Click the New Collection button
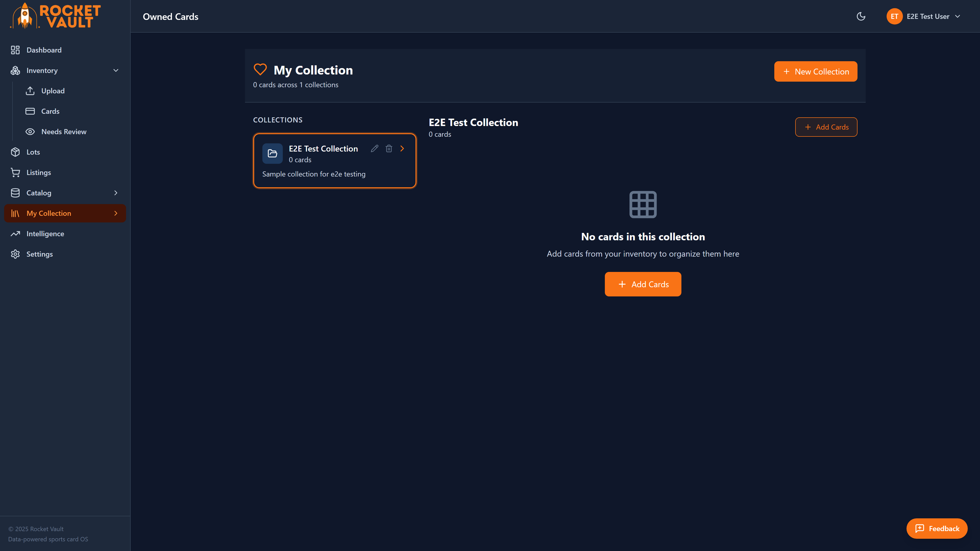Viewport: 980px width, 551px height. pyautogui.click(x=815, y=71)
